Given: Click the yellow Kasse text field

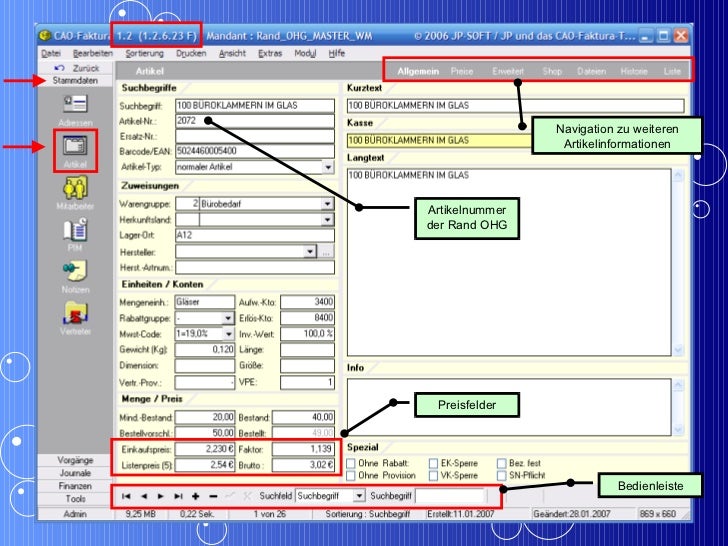Looking at the screenshot, I should pos(439,140).
